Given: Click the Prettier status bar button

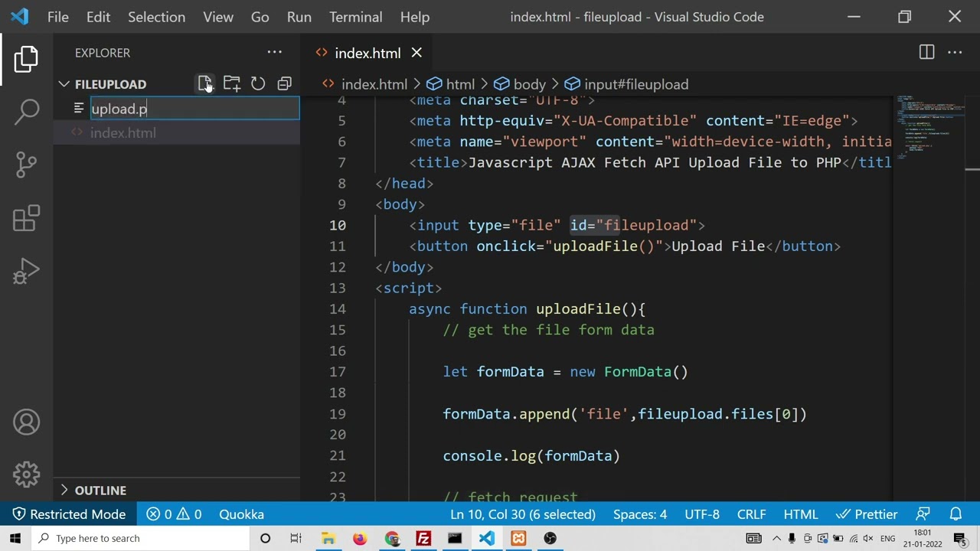Looking at the screenshot, I should click(867, 514).
